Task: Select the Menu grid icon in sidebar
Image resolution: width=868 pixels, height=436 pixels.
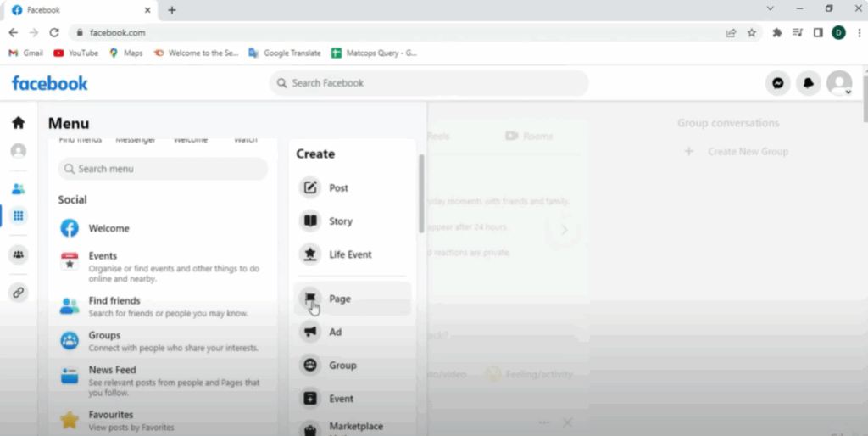Action: coord(19,215)
